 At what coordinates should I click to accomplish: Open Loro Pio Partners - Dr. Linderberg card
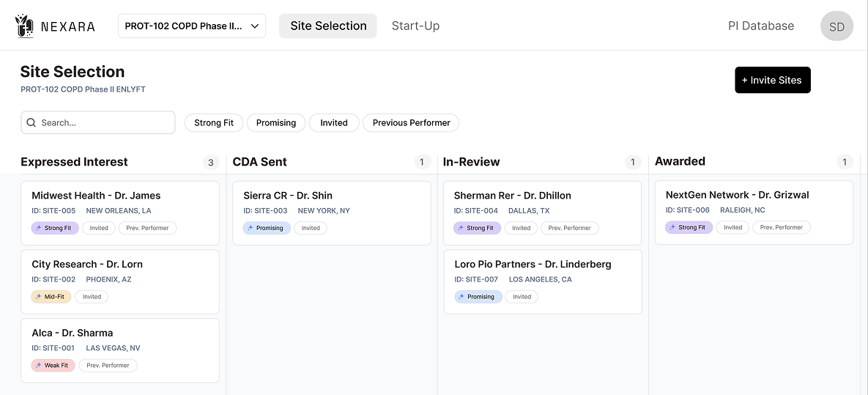[542, 265]
